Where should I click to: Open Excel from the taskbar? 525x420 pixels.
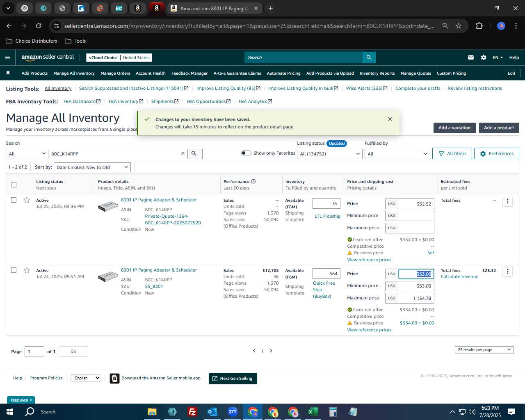pos(313,412)
